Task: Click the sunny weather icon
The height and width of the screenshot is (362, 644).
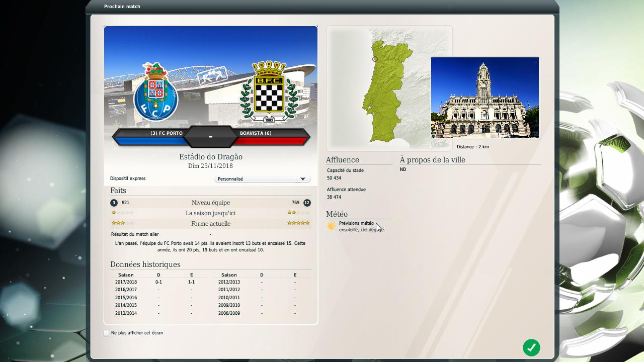Action: coord(331,226)
